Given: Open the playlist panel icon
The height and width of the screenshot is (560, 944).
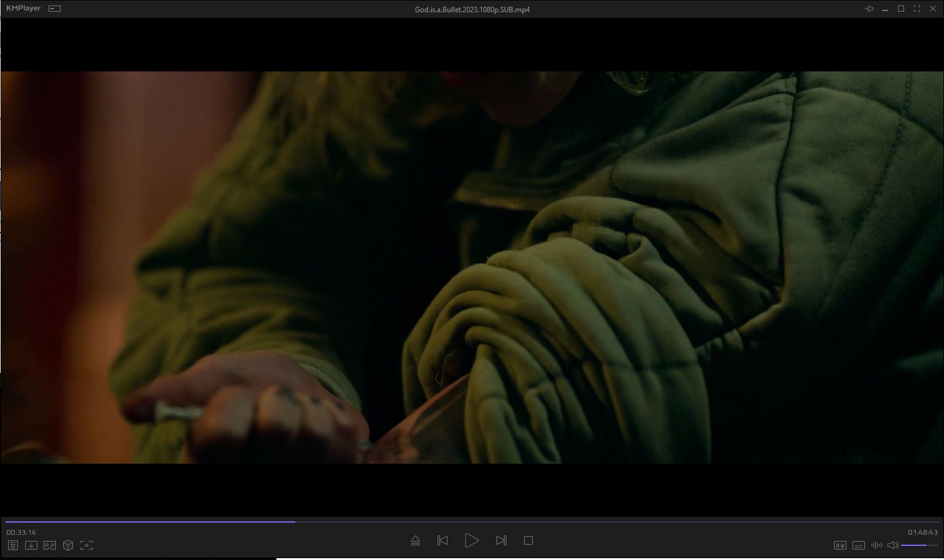Looking at the screenshot, I should pos(13,545).
